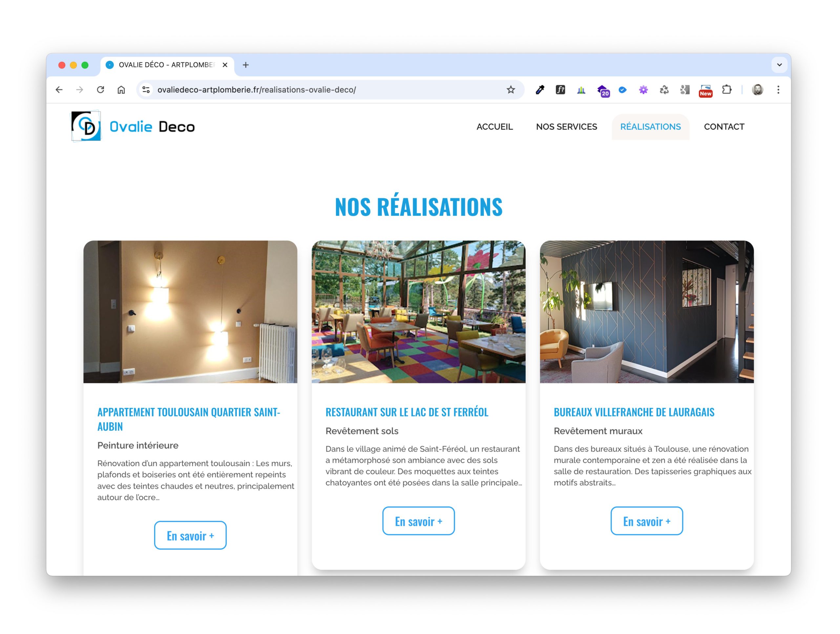Click En savoir + for the Saint-Aubin apartment
The image size is (840, 634).
[190, 535]
